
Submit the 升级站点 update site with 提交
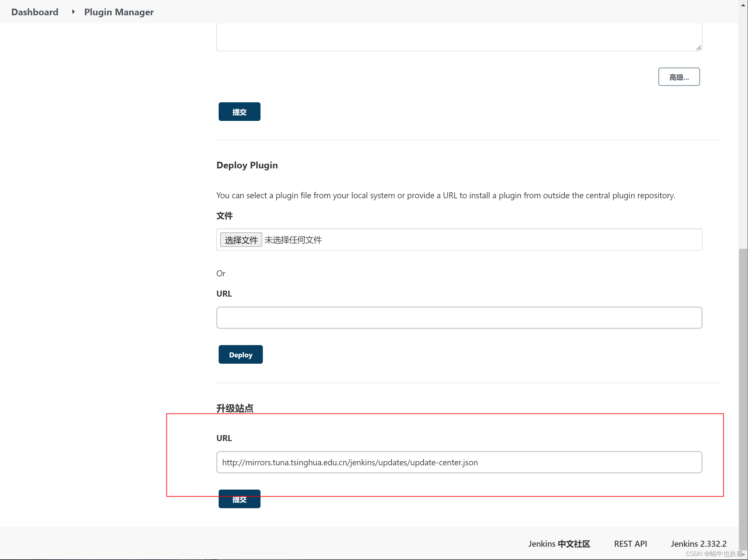[x=239, y=499]
